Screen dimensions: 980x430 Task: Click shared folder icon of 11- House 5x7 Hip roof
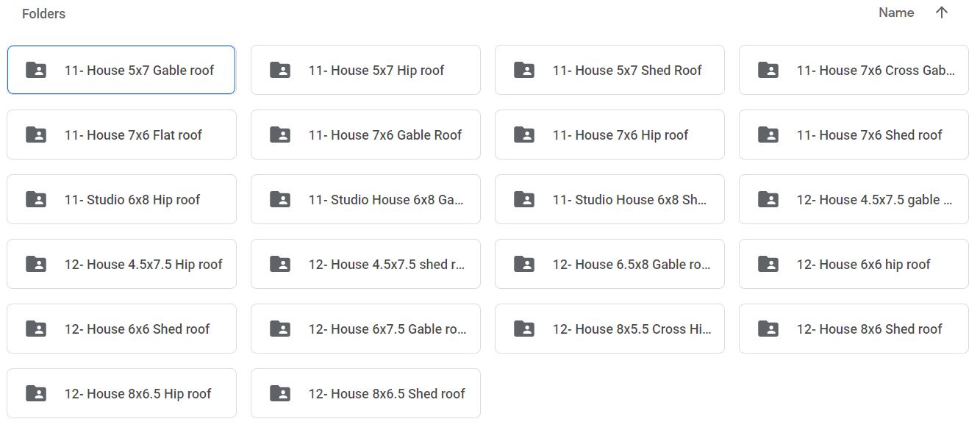click(x=279, y=70)
